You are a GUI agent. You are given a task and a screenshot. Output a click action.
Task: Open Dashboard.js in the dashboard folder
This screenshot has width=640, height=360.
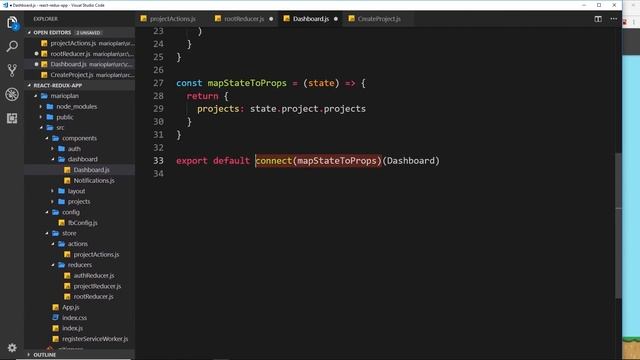coord(80,170)
